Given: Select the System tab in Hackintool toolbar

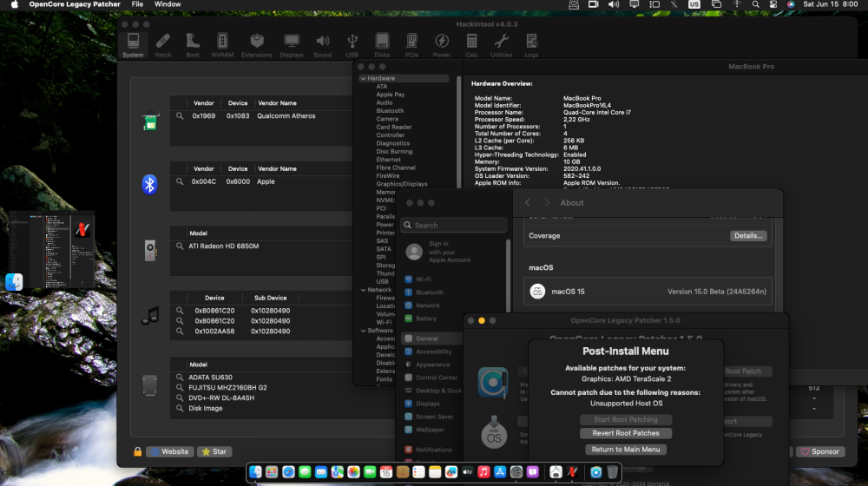Looking at the screenshot, I should click(133, 45).
